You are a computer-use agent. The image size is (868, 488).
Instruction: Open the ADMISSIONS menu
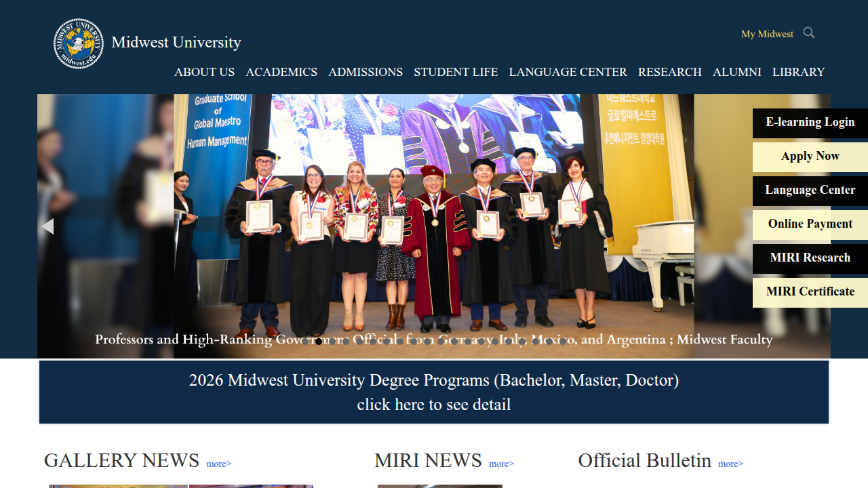[x=366, y=72]
